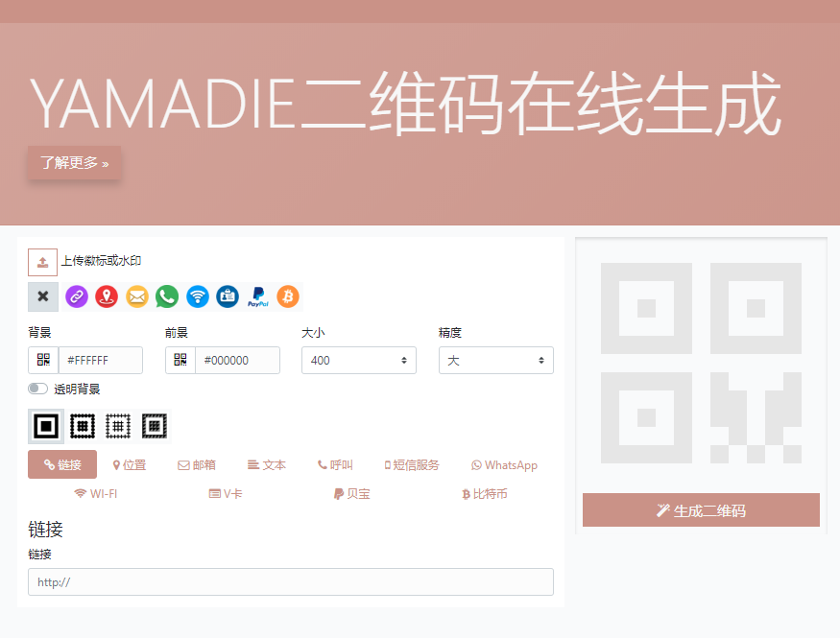Image resolution: width=840 pixels, height=638 pixels.
Task: Switch to the 呼叫 call tab
Action: [x=335, y=464]
